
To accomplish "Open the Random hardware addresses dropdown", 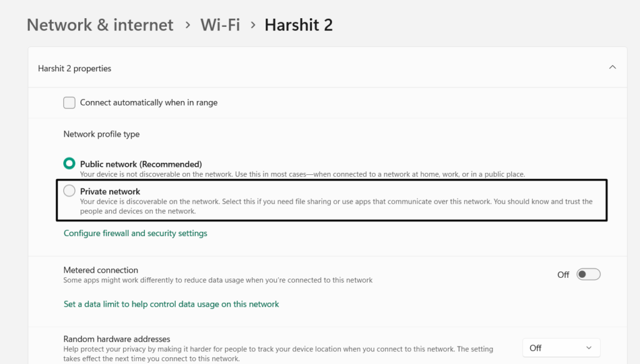I will pyautogui.click(x=561, y=348).
